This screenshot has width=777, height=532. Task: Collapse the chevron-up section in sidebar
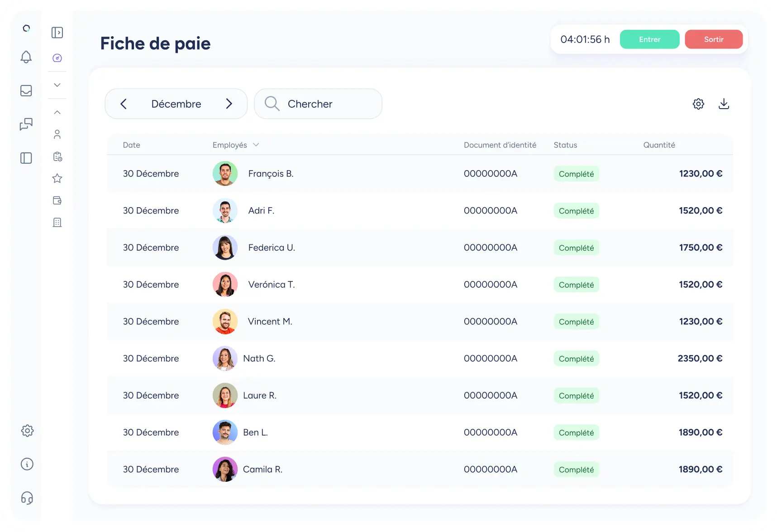pyautogui.click(x=57, y=112)
